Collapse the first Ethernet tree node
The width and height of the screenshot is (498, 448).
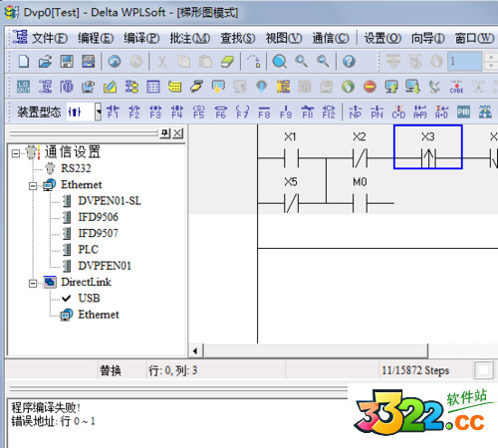coord(33,186)
